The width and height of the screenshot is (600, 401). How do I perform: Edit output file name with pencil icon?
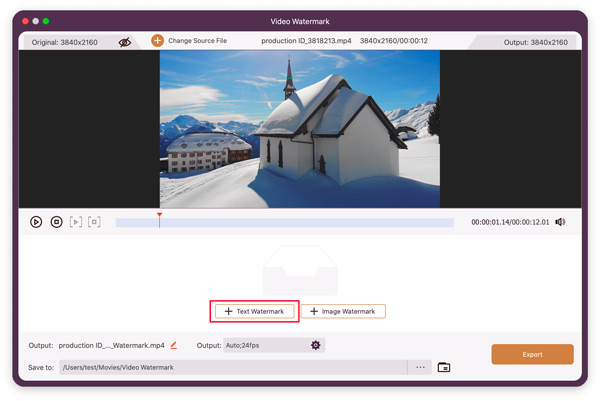click(174, 345)
